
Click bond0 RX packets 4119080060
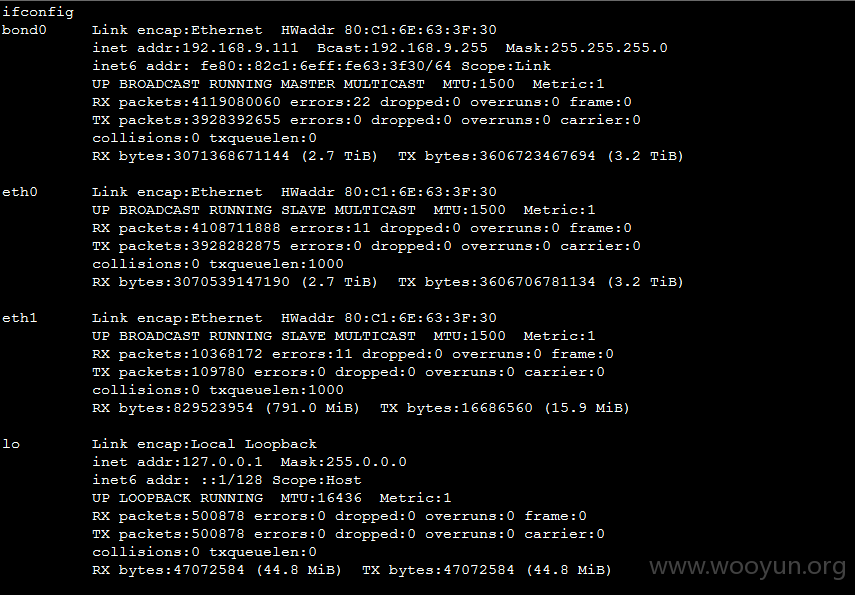tap(236, 102)
